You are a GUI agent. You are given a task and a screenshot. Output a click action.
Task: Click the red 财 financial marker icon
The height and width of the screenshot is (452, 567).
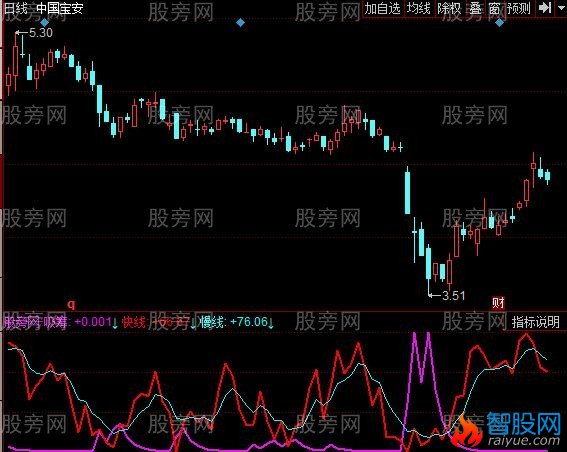click(x=498, y=303)
